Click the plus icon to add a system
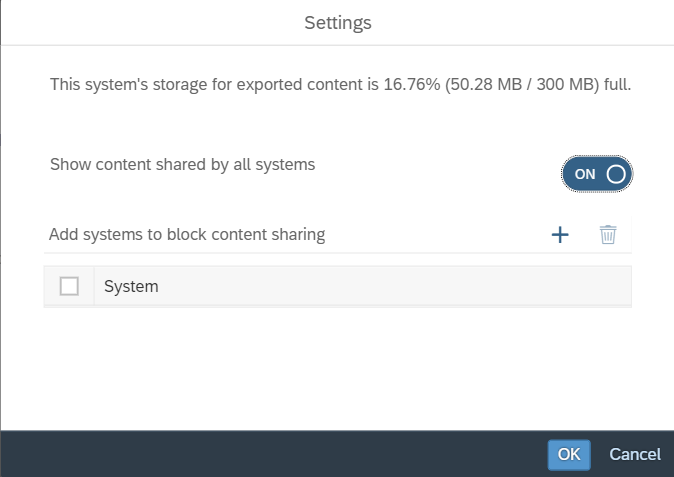This screenshot has width=674, height=477. click(560, 235)
